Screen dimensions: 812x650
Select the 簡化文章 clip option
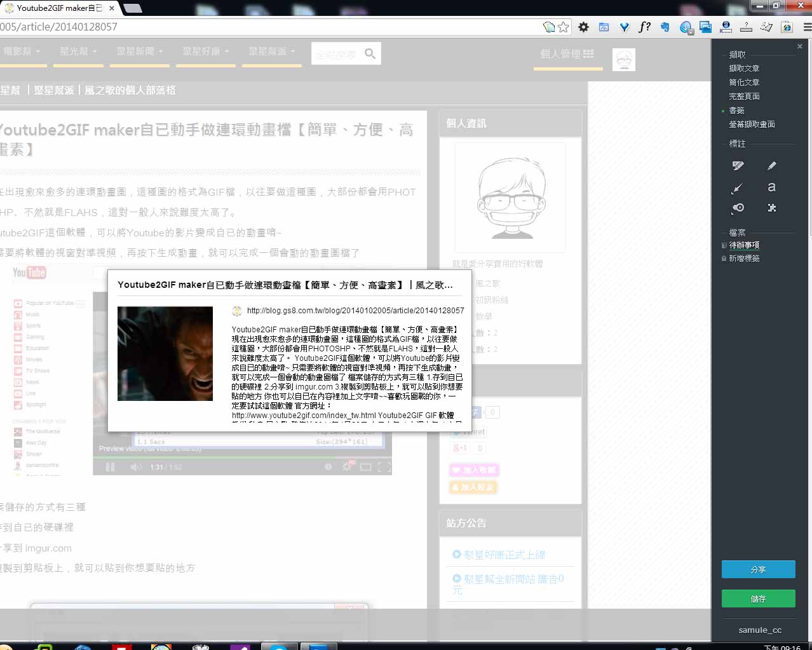[744, 83]
